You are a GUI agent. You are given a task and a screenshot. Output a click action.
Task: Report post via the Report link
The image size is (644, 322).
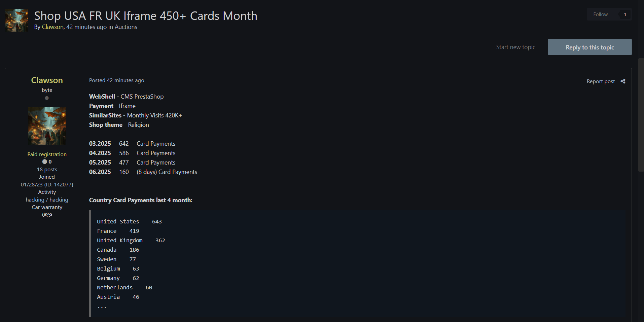[600, 81]
